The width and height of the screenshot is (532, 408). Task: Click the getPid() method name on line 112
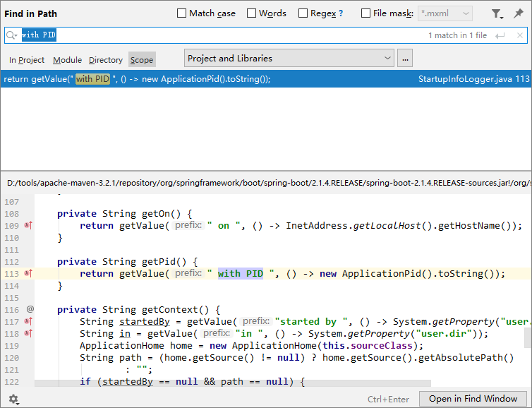point(164,261)
